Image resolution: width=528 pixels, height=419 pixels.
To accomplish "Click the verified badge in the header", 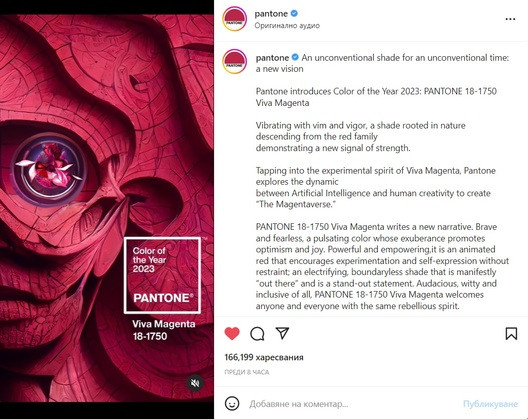I will (294, 13).
